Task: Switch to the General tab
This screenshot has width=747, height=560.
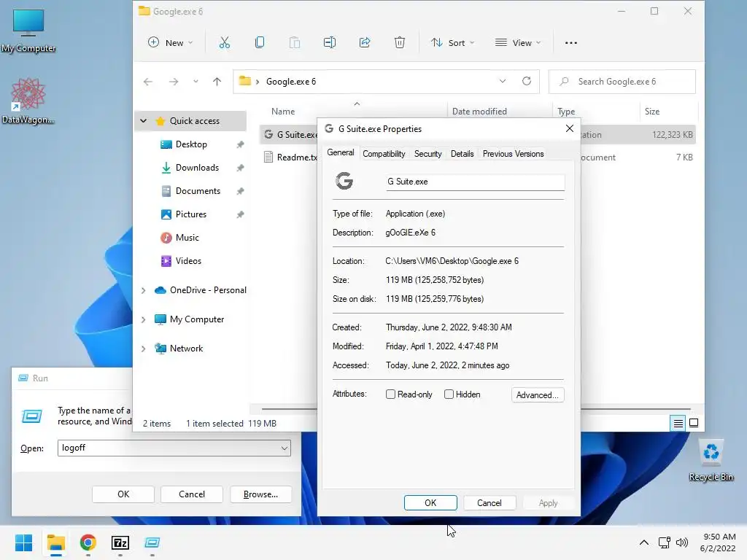Action: coord(341,153)
